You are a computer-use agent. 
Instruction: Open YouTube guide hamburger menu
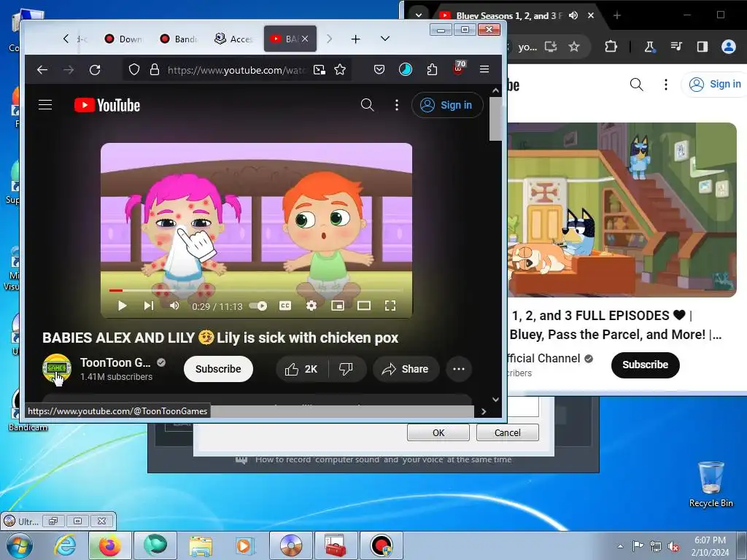pos(45,105)
